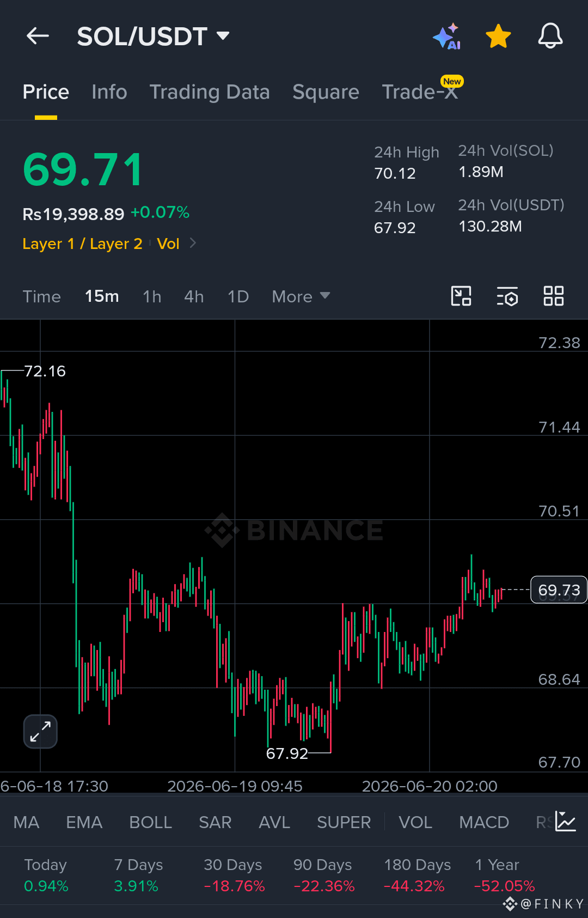Click the 24h Low value 67.92

coord(395,228)
